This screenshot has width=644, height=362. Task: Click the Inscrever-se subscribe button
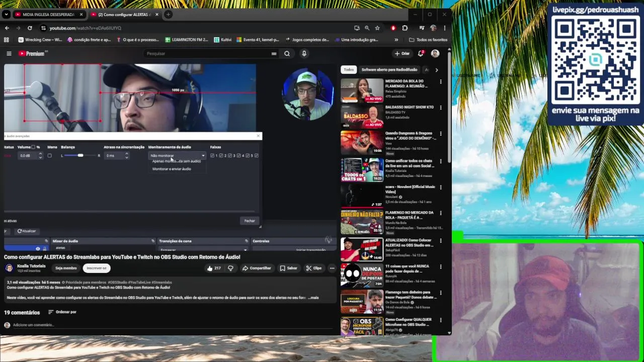tap(97, 268)
